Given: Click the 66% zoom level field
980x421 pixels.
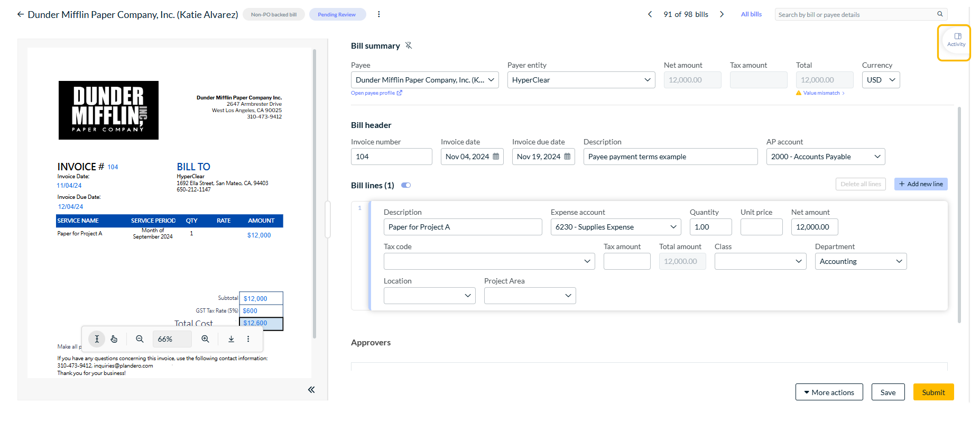Looking at the screenshot, I should tap(172, 339).
